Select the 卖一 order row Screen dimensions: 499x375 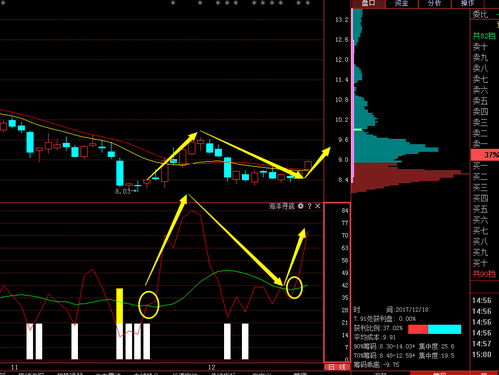click(x=480, y=144)
